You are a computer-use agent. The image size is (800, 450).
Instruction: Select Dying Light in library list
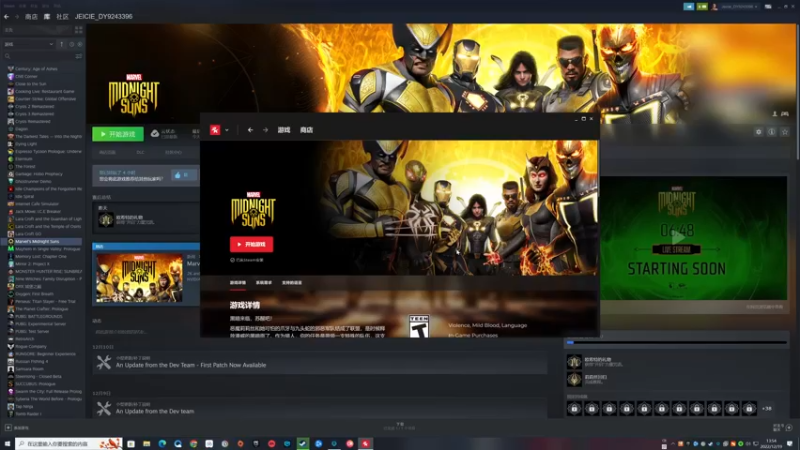pyautogui.click(x=26, y=144)
